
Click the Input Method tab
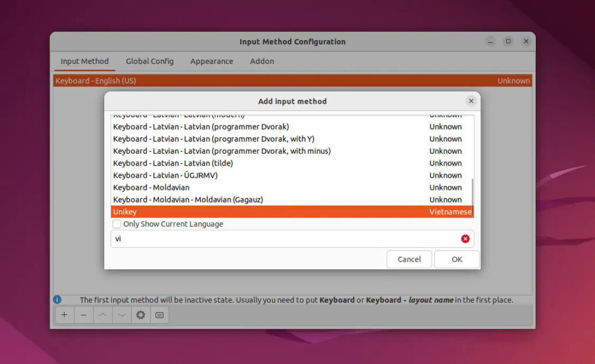click(x=84, y=61)
